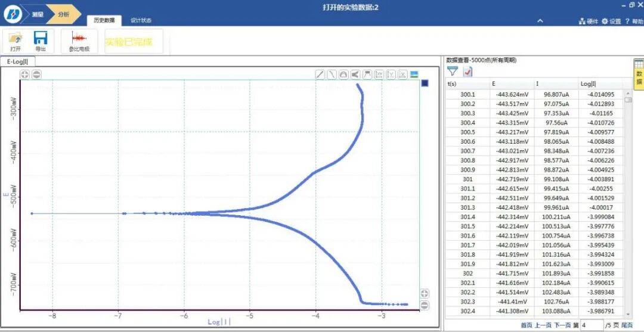
Task: Click the XY auto-scale icon
Action: click(x=379, y=75)
